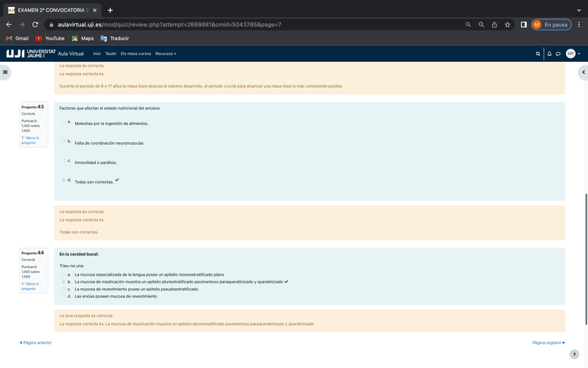
Task: Expand the right block drawer chevron
Action: 583,72
